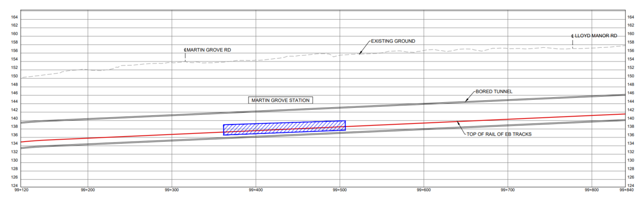Click elevation value 164 on right axis
The height and width of the screenshot is (197, 644).
click(x=630, y=17)
